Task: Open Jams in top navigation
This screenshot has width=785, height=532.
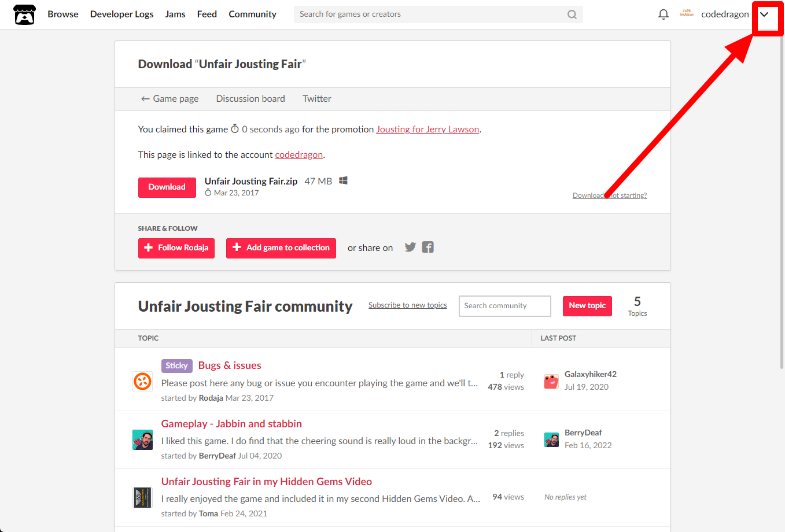Action: [175, 14]
